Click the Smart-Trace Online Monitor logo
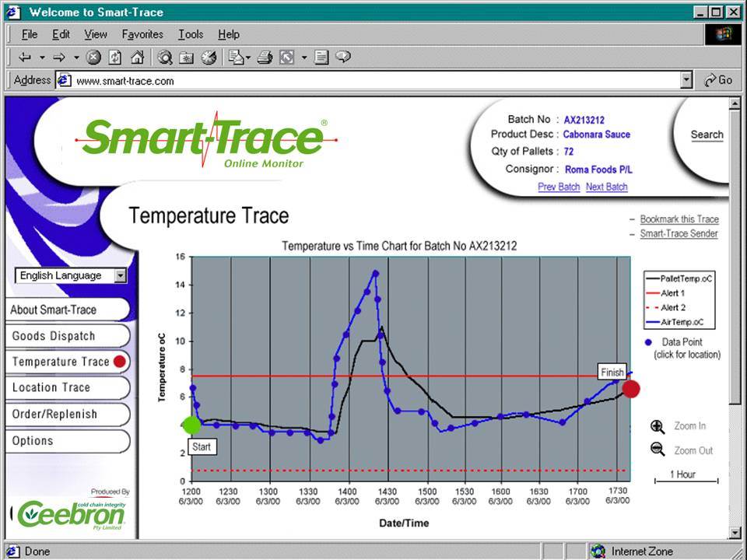The image size is (747, 560). (205, 140)
